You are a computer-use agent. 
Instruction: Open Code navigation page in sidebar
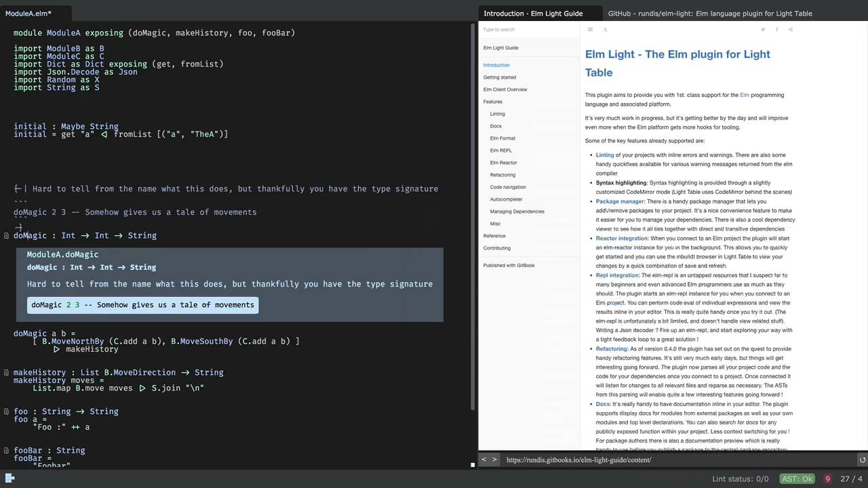(508, 187)
